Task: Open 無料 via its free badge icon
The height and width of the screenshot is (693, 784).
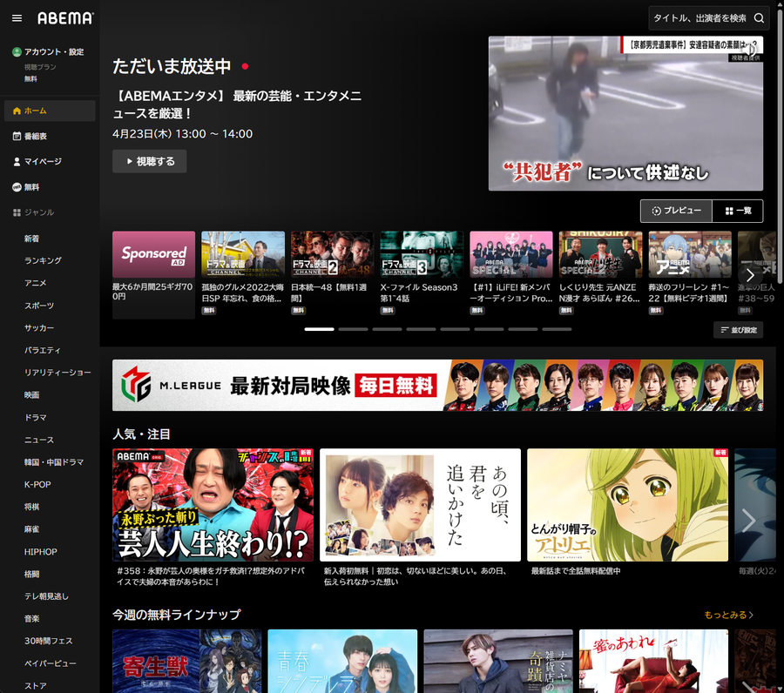Action: pyautogui.click(x=17, y=187)
